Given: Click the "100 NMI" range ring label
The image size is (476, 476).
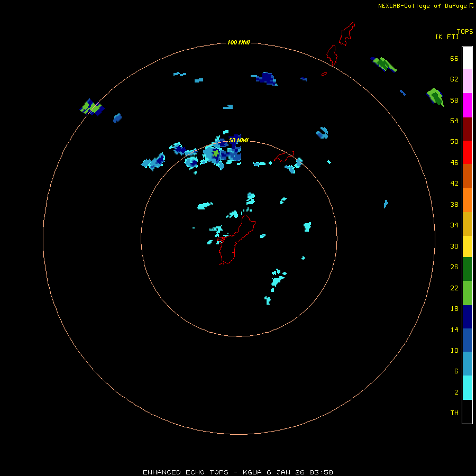Looking at the screenshot, I should tap(239, 42).
